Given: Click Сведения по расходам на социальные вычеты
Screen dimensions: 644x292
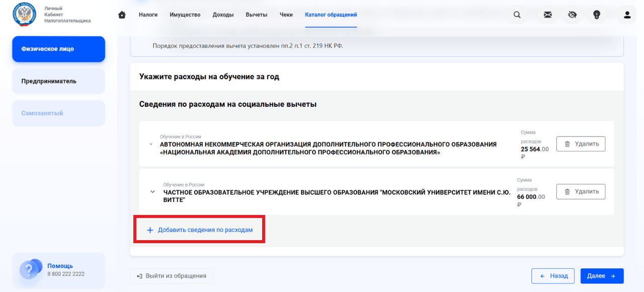Looking at the screenshot, I should [228, 104].
